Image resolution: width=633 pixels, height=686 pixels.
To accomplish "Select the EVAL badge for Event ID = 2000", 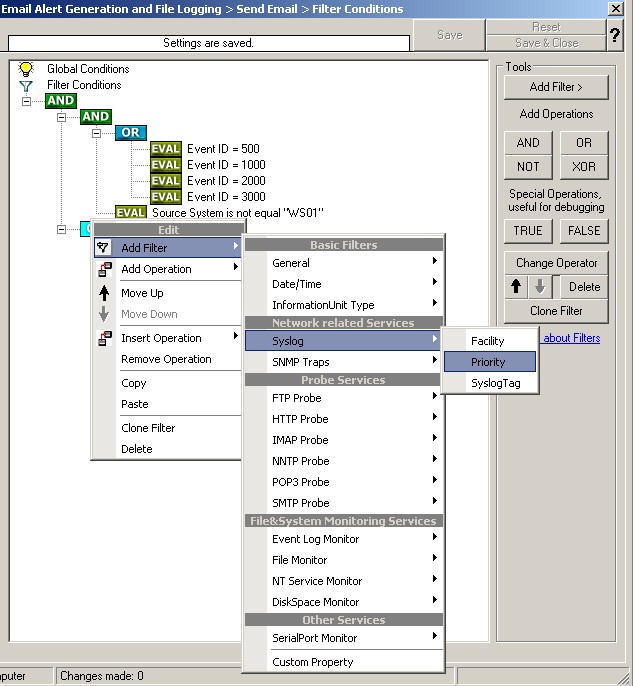I will [x=166, y=181].
